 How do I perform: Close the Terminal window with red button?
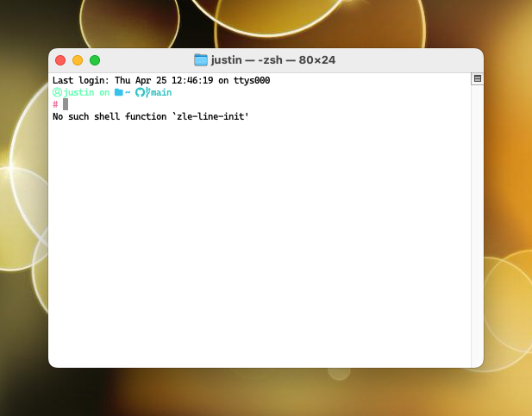[x=60, y=60]
